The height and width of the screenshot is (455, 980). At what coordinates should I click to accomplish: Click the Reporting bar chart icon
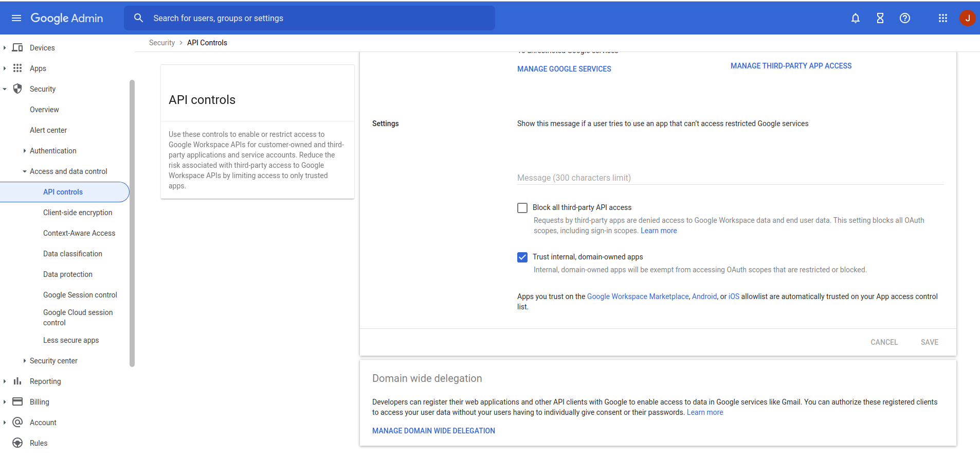coord(17,381)
